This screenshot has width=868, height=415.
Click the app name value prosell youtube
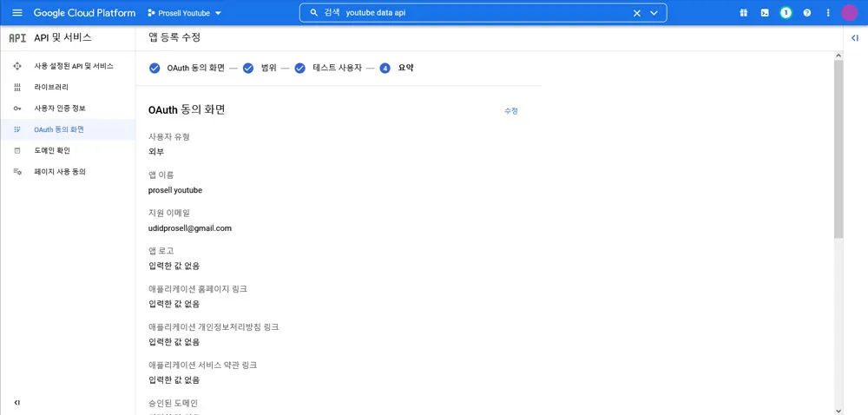(x=175, y=190)
